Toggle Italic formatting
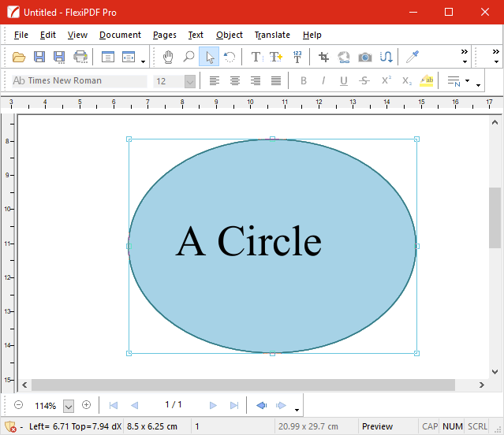The width and height of the screenshot is (504, 435). click(x=323, y=81)
